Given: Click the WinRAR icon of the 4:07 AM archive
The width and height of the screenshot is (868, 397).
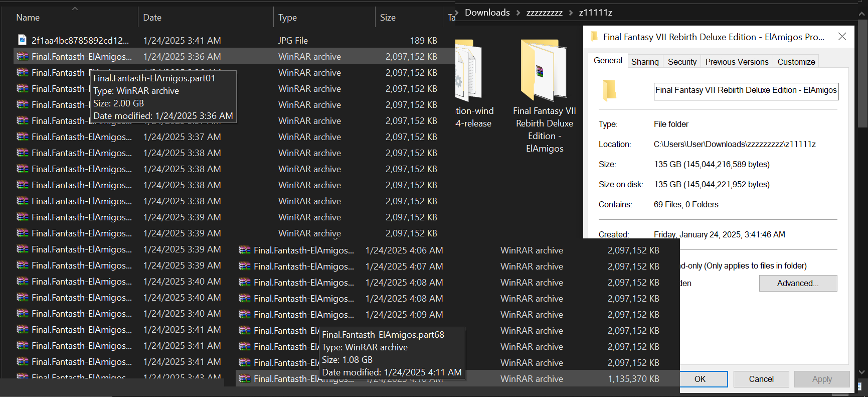Looking at the screenshot, I should (245, 266).
